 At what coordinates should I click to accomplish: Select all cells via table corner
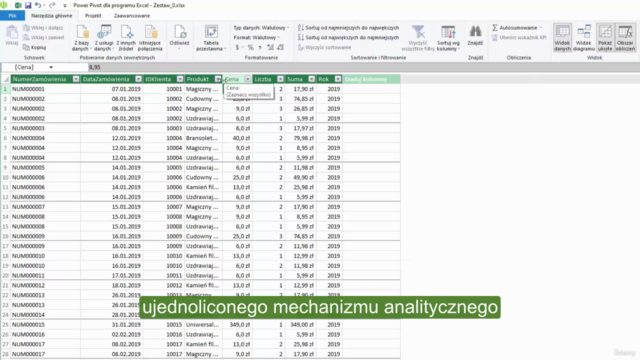6,79
